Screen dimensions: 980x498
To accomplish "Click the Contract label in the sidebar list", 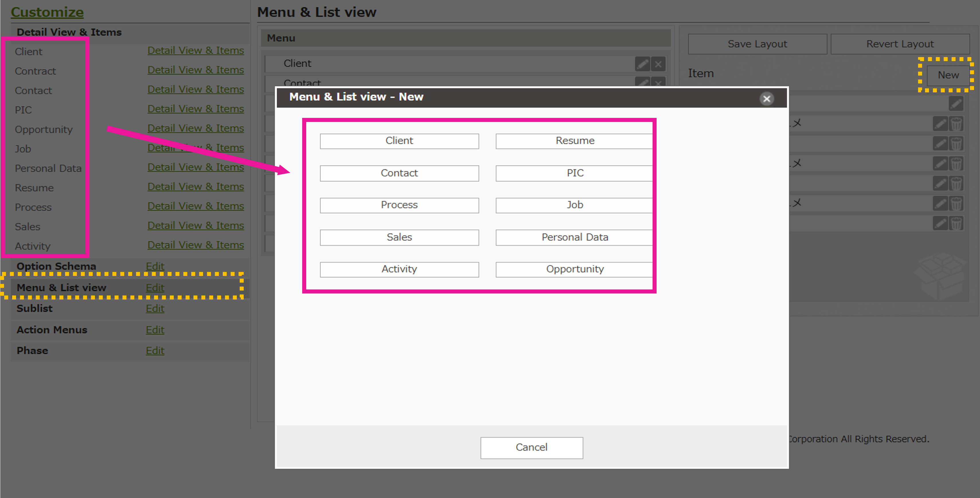I will click(35, 71).
